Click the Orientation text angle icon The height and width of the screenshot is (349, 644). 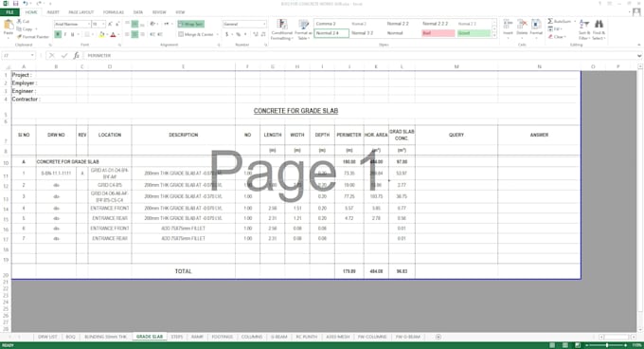[x=152, y=25]
